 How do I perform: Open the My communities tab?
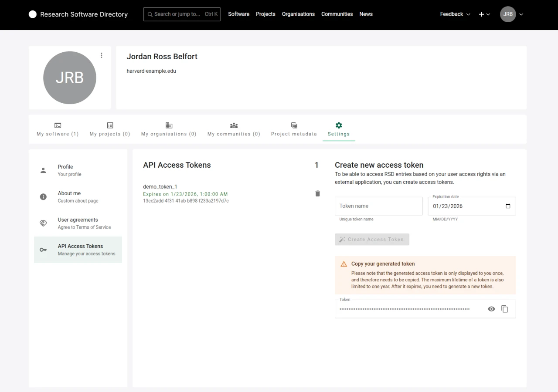tap(234, 129)
